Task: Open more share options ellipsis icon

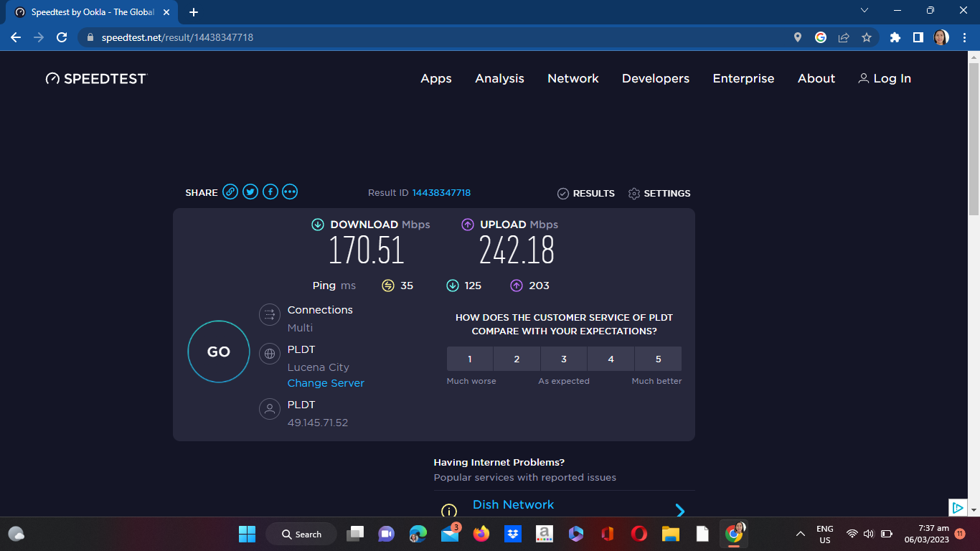Action: pyautogui.click(x=290, y=192)
